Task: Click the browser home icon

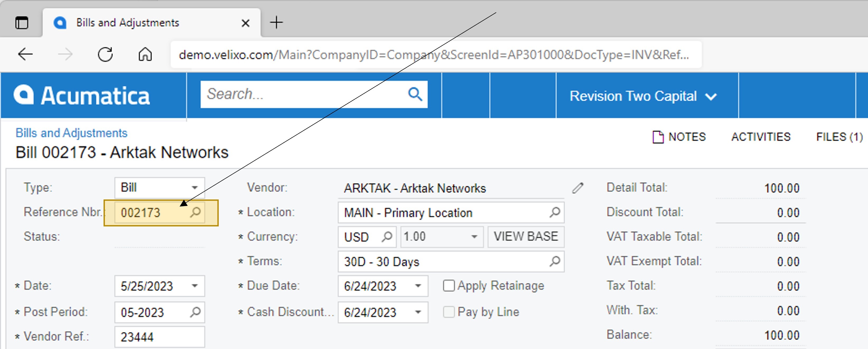Action: coord(145,54)
